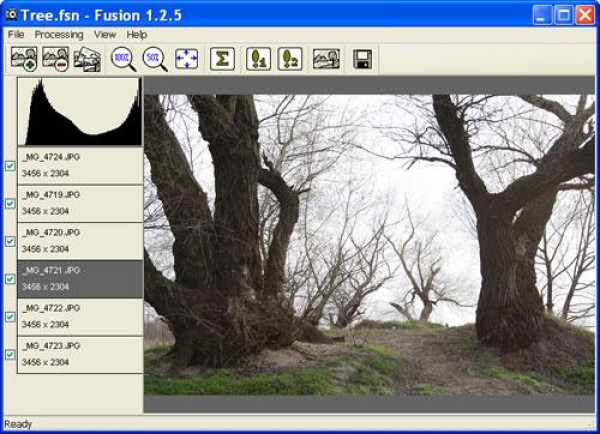600x434 pixels.
Task: Click the tree photo preview
Action: coord(369,245)
